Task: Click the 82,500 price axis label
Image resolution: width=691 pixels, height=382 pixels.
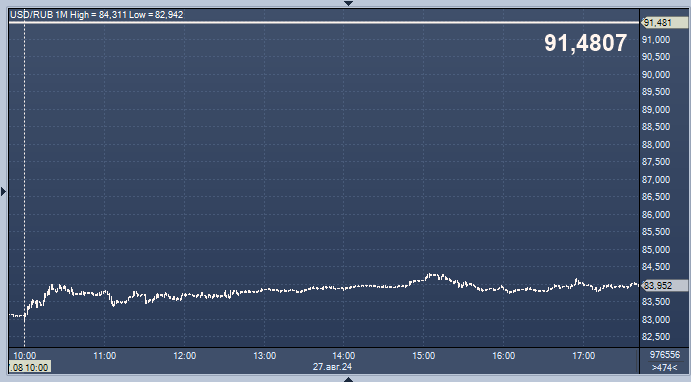Action: click(x=656, y=337)
